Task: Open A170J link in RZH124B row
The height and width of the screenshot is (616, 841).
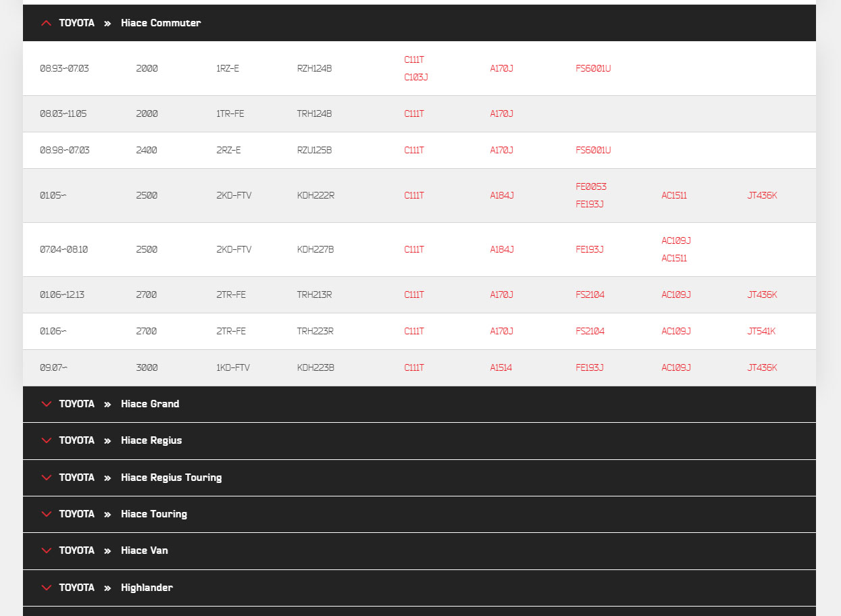Action: pos(502,68)
